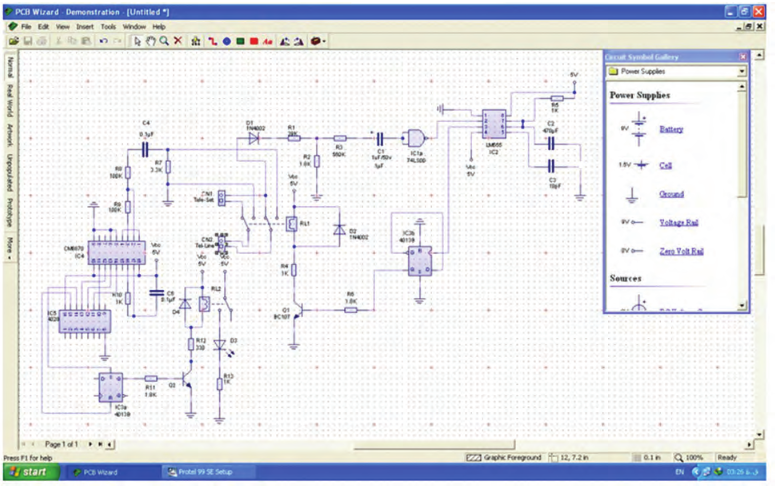Open the Window menu
The image size is (779, 492).
click(x=134, y=27)
